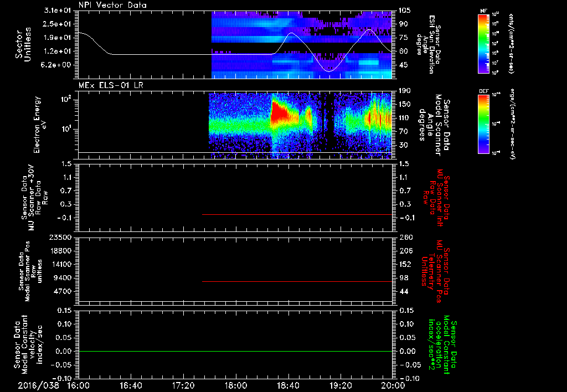Image resolution: width=567 pixels, height=392 pixels.
Task: Click the NPI Vector Data panel title
Action: click(112, 5)
